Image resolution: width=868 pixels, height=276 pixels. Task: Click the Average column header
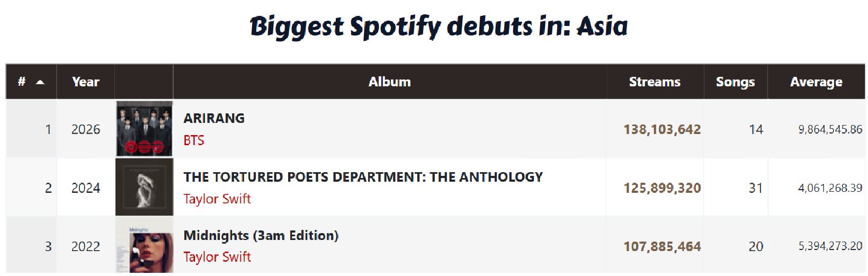coord(816,82)
